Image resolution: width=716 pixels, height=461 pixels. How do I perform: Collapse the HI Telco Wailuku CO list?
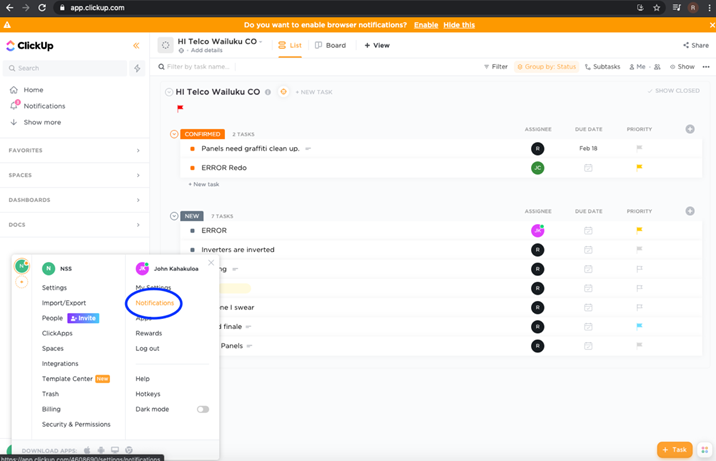(168, 92)
